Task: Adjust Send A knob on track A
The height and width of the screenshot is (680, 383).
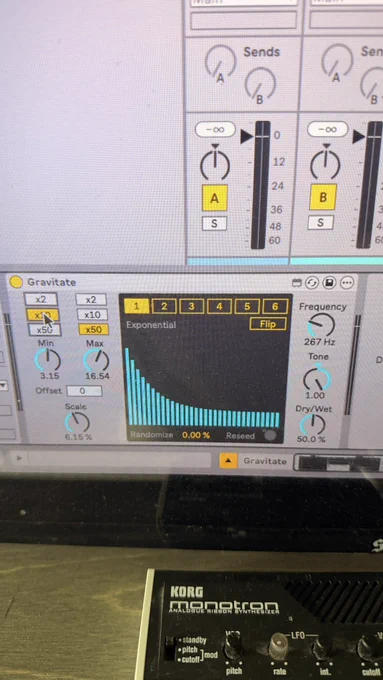Action: tap(221, 61)
